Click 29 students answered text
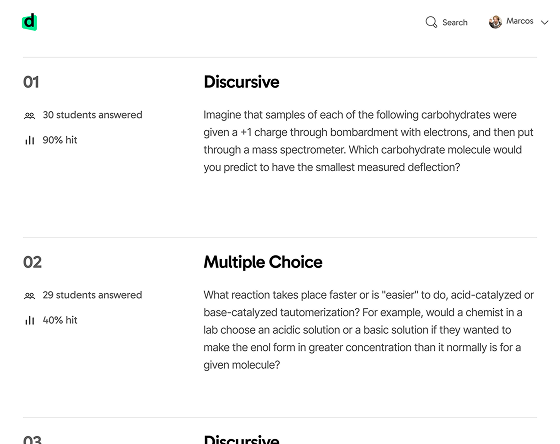The height and width of the screenshot is (444, 560). [x=92, y=295]
